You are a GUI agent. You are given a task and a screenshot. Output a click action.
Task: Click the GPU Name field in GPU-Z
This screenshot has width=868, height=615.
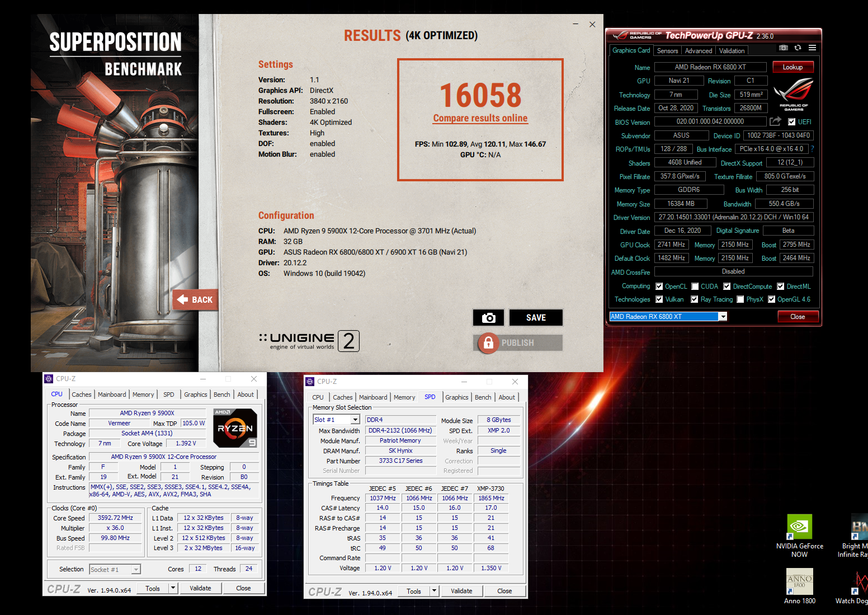point(710,67)
